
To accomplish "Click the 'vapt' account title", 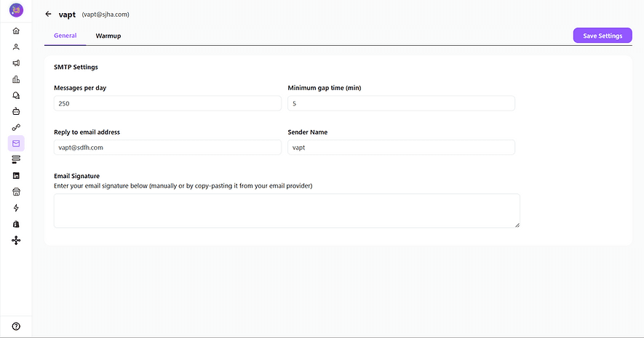I will 68,15.
